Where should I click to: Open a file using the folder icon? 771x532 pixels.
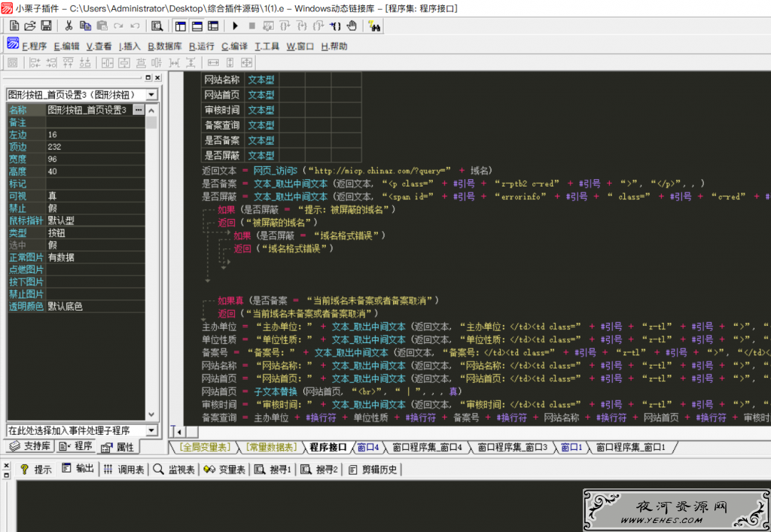pyautogui.click(x=30, y=26)
